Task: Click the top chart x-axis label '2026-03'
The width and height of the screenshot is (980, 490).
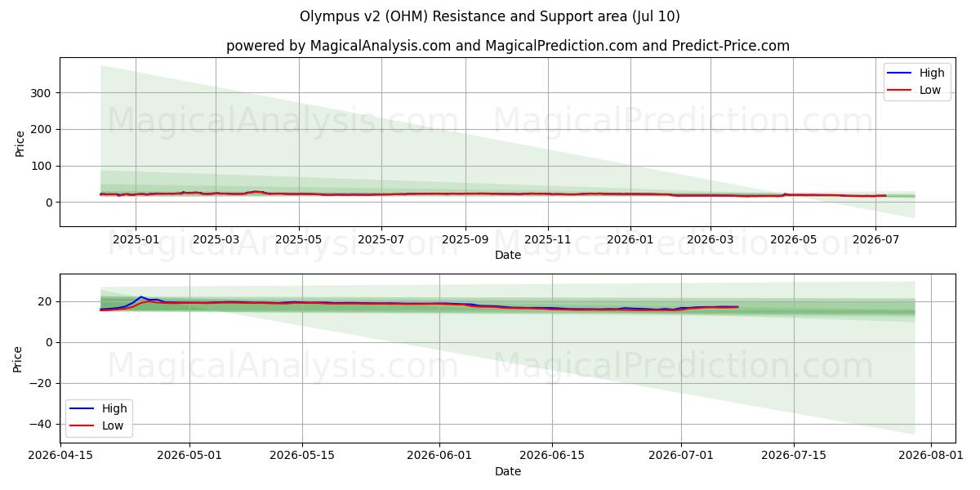Action: click(710, 240)
